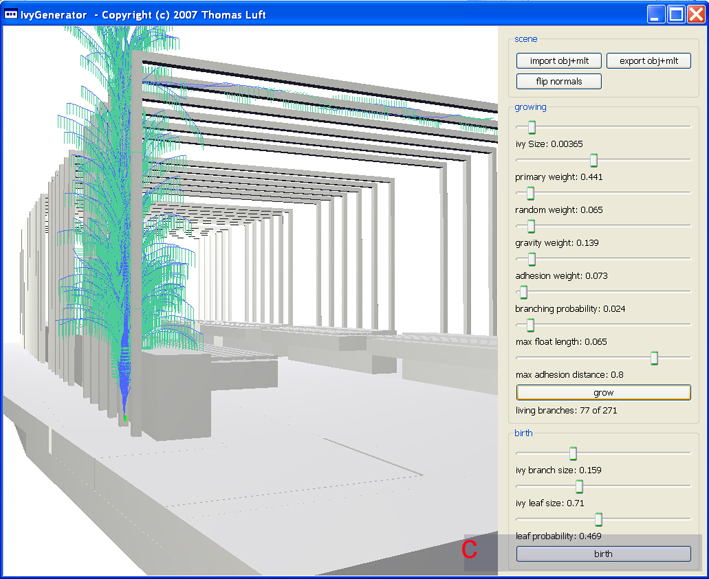Viewport: 709px width, 579px height.
Task: Maximize the IvyGenerator window
Action: [x=676, y=13]
